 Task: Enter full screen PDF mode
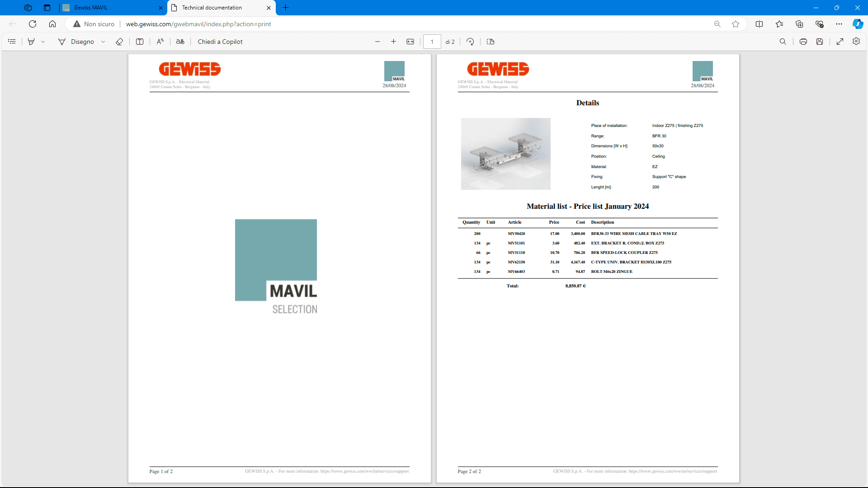click(840, 42)
